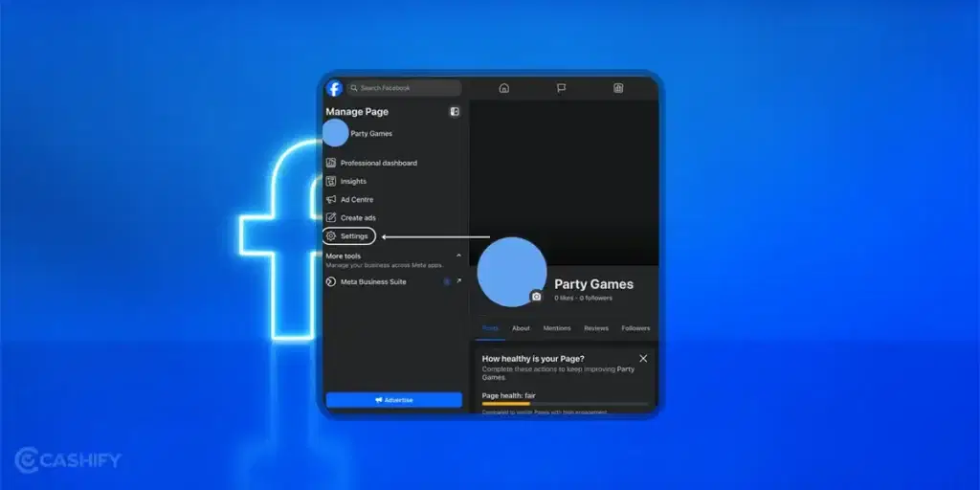Open the Marketplace icon in top bar
The width and height of the screenshot is (980, 490).
tap(618, 88)
